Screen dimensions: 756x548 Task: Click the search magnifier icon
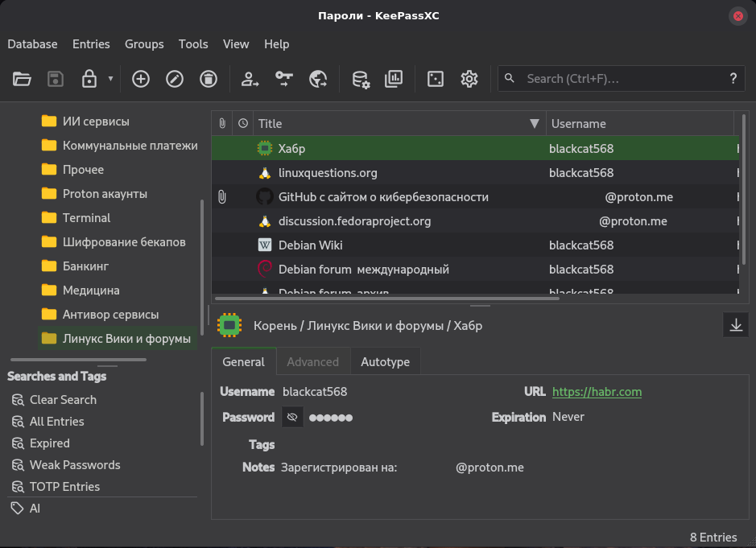[x=509, y=78]
